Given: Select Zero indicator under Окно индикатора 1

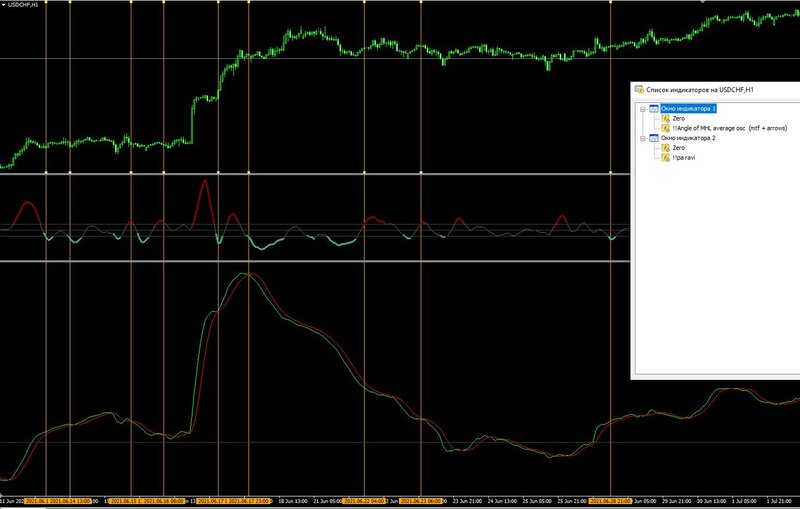Looking at the screenshot, I should pos(679,118).
